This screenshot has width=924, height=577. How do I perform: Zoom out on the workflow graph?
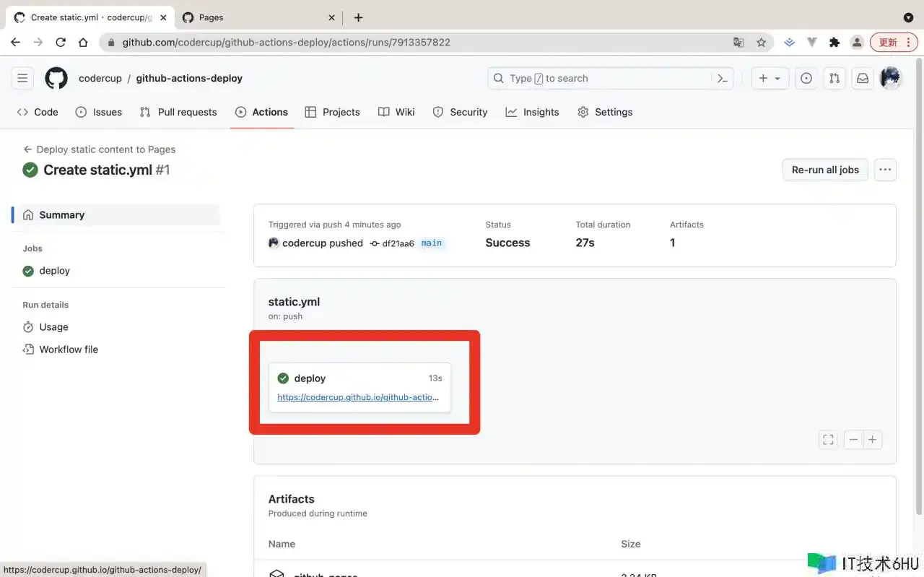point(854,440)
